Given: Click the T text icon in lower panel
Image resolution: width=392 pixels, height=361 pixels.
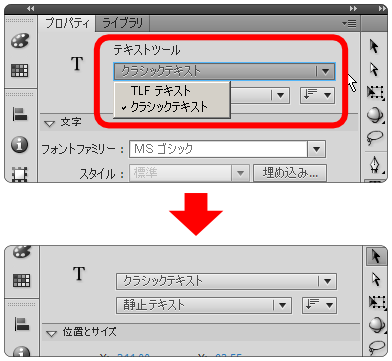Looking at the screenshot, I should tap(79, 273).
